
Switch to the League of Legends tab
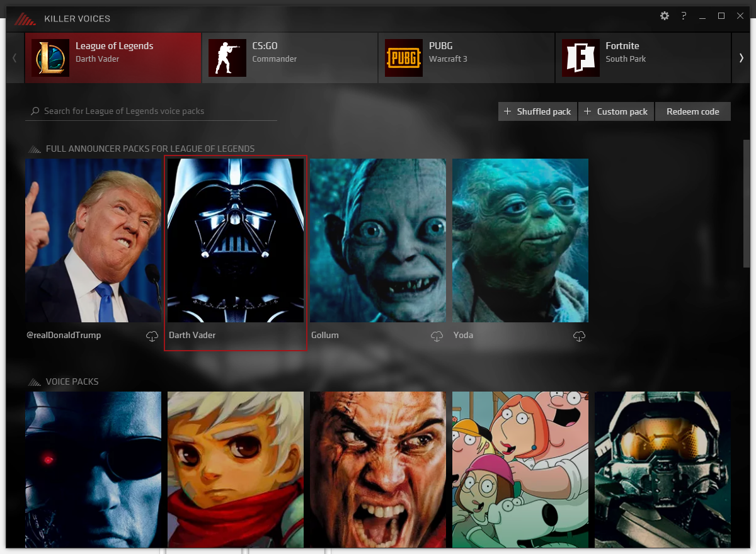click(113, 58)
